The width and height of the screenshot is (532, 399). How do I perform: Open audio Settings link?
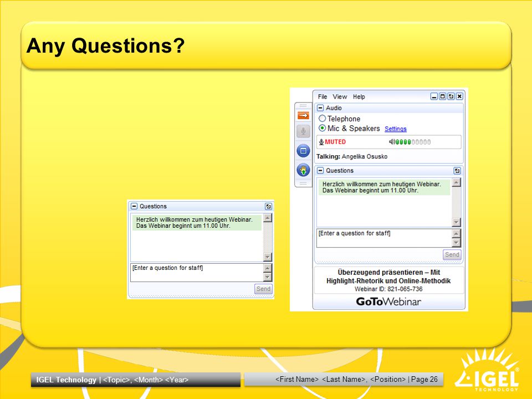coord(395,129)
